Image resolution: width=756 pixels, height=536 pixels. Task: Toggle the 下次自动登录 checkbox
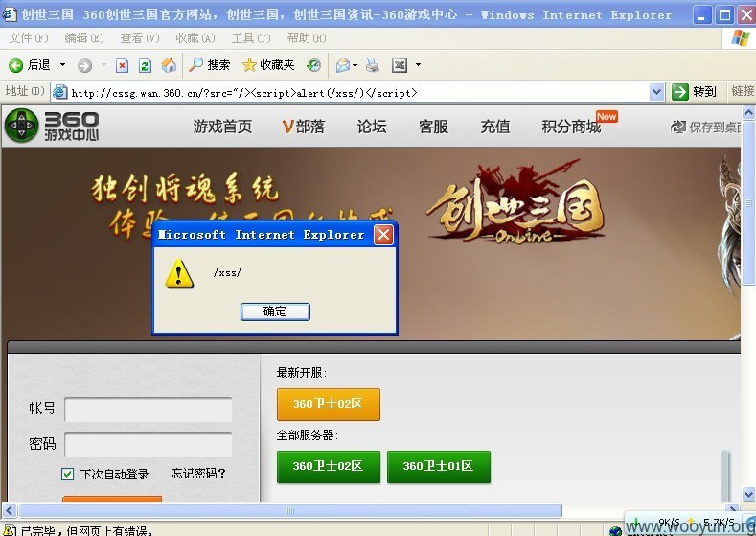coord(67,474)
